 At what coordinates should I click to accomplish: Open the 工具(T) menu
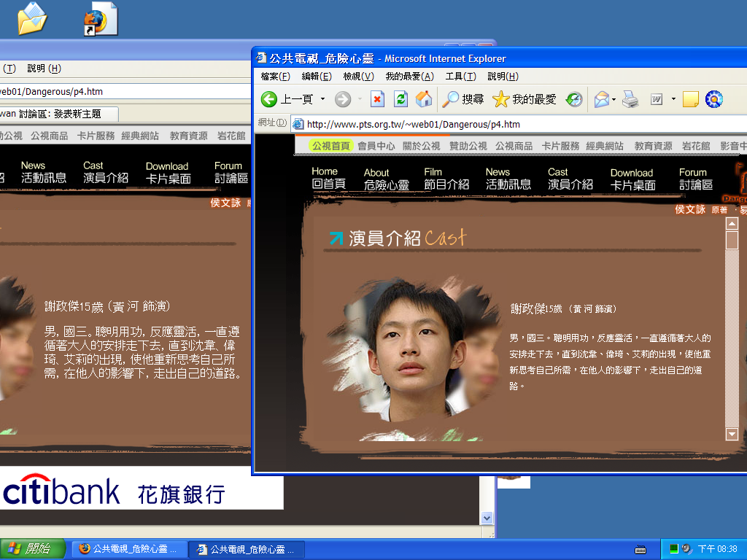pyautogui.click(x=460, y=77)
